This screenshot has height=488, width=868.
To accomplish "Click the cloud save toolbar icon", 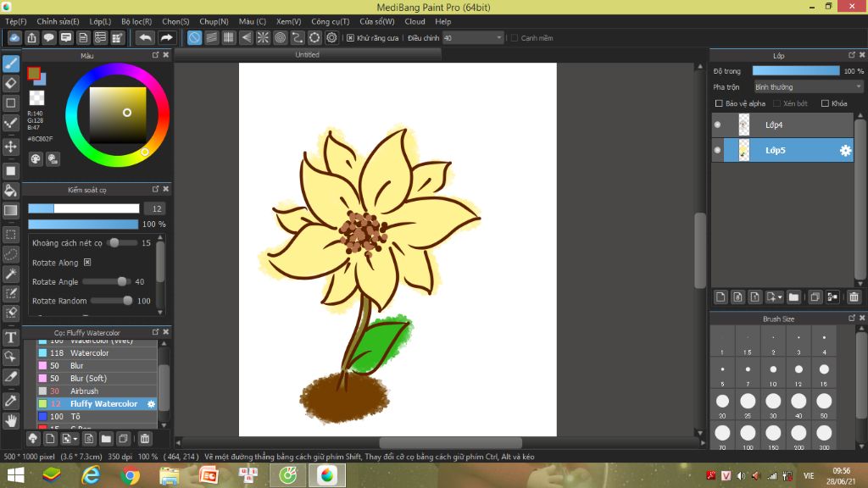I will 14,37.
